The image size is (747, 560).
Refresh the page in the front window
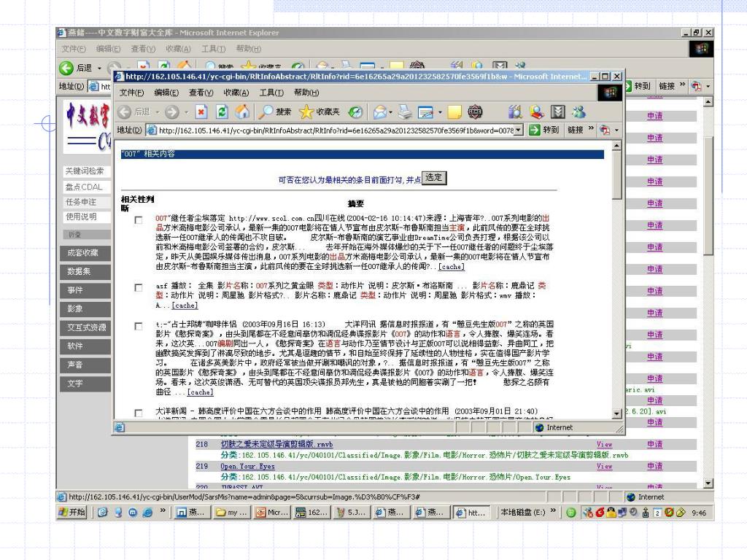pos(222,112)
